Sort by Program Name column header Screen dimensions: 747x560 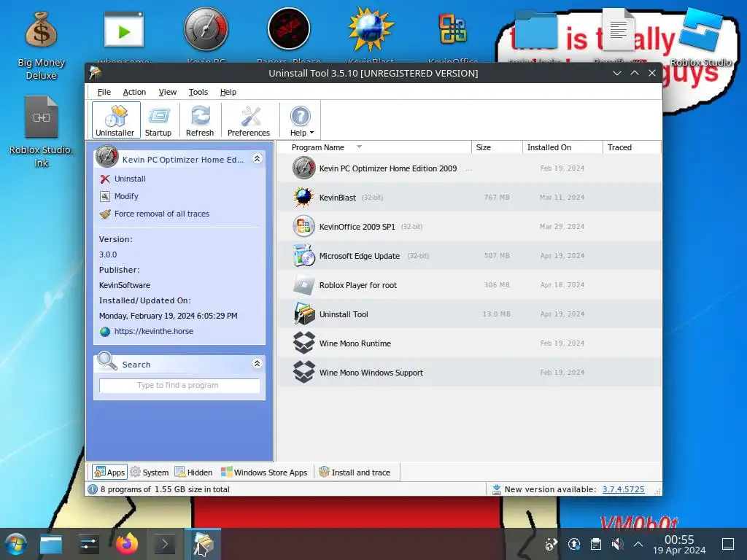tap(374, 147)
